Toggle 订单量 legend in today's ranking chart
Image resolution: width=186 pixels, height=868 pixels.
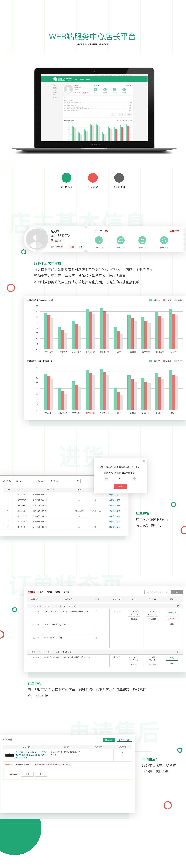[167, 300]
